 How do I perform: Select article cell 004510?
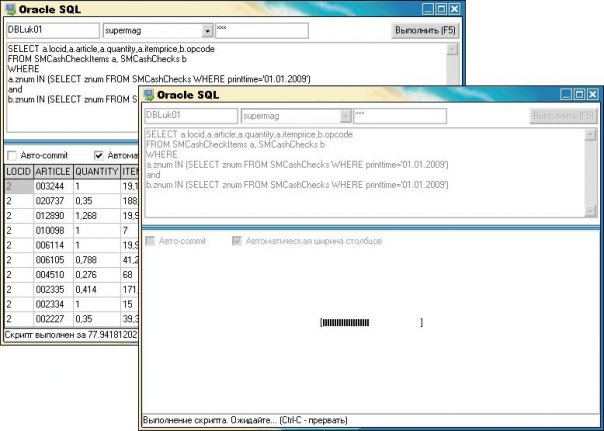point(53,275)
